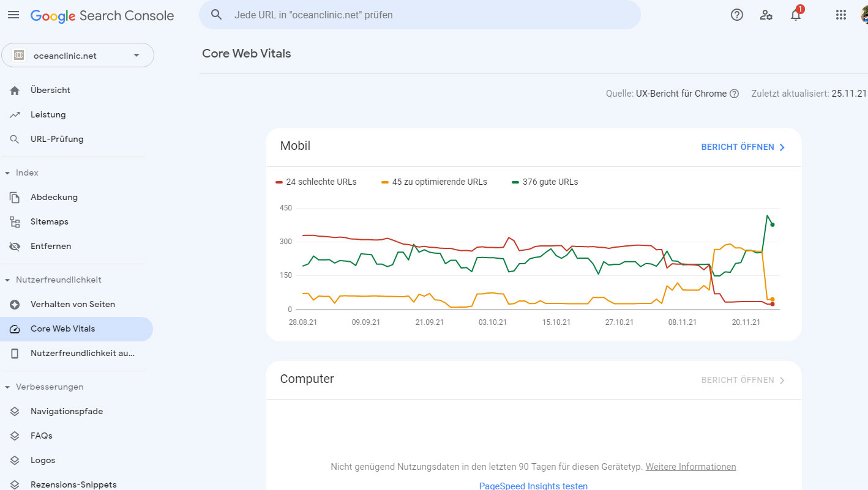
Task: Open the Weitere Informationen link
Action: pyautogui.click(x=690, y=467)
